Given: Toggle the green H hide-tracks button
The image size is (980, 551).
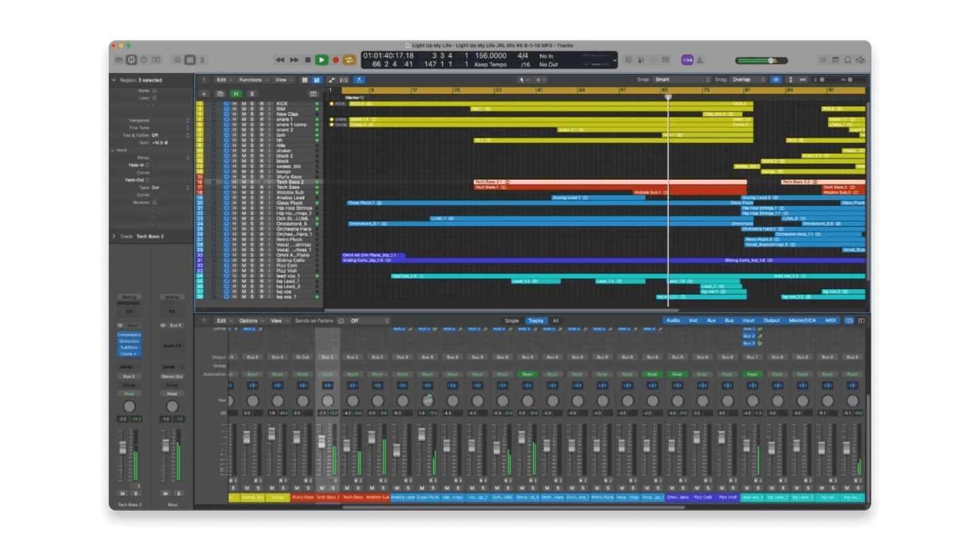Looking at the screenshot, I should point(236,93).
